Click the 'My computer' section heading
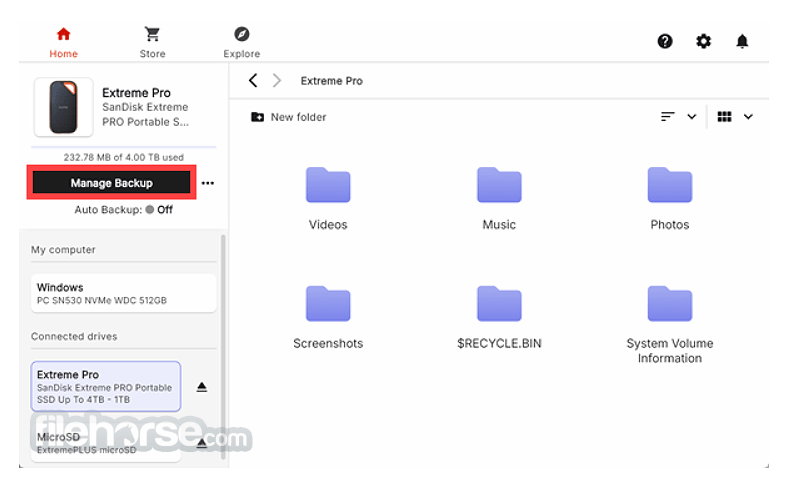 (x=63, y=250)
